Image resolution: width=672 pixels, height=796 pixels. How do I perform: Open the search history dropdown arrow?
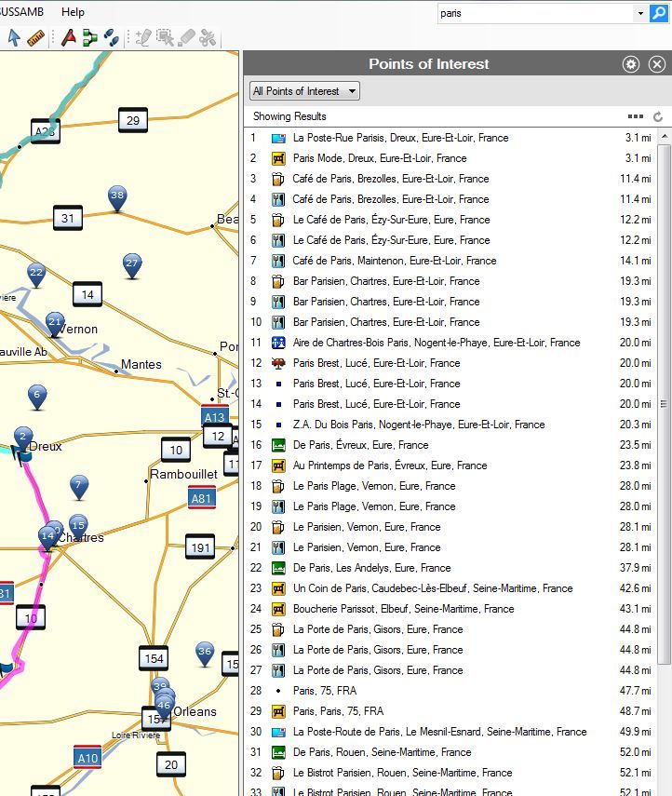640,13
